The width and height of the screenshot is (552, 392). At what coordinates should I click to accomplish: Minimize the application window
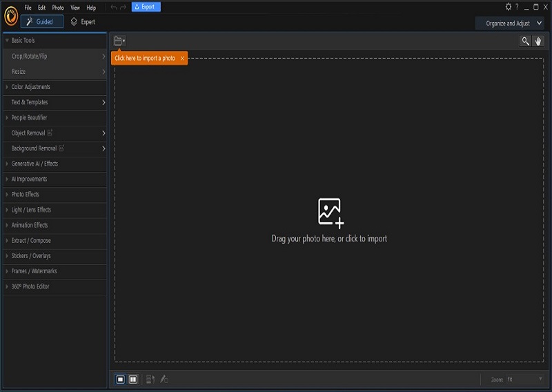[x=526, y=7]
